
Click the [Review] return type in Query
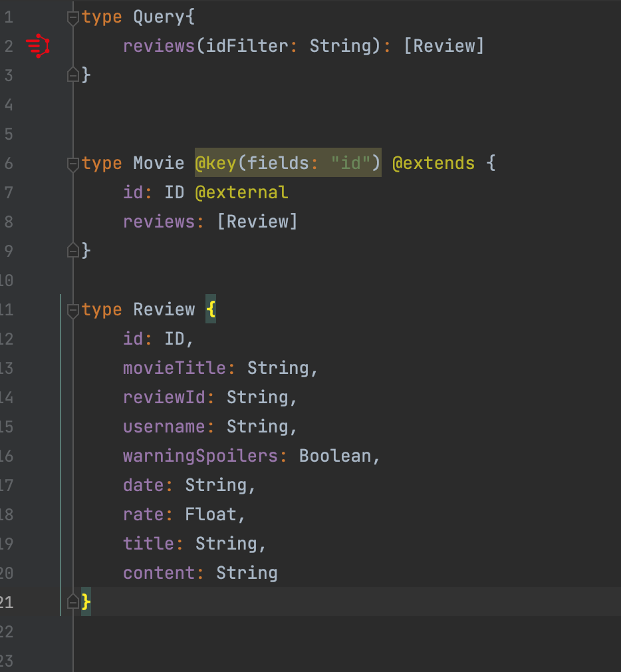point(443,47)
